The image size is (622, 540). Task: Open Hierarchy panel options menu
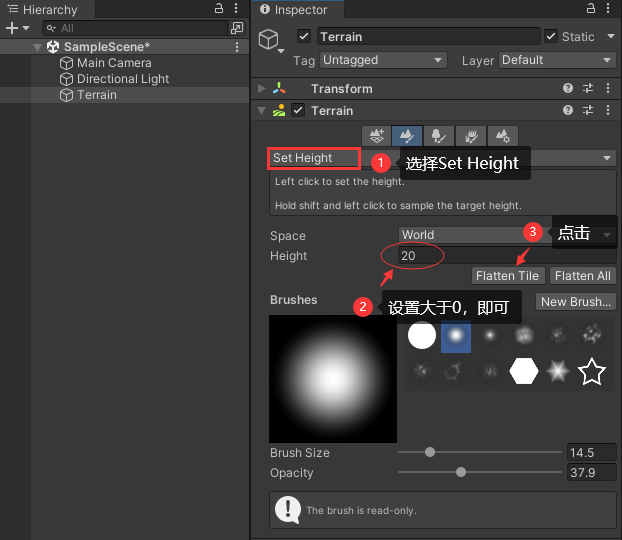tap(236, 8)
